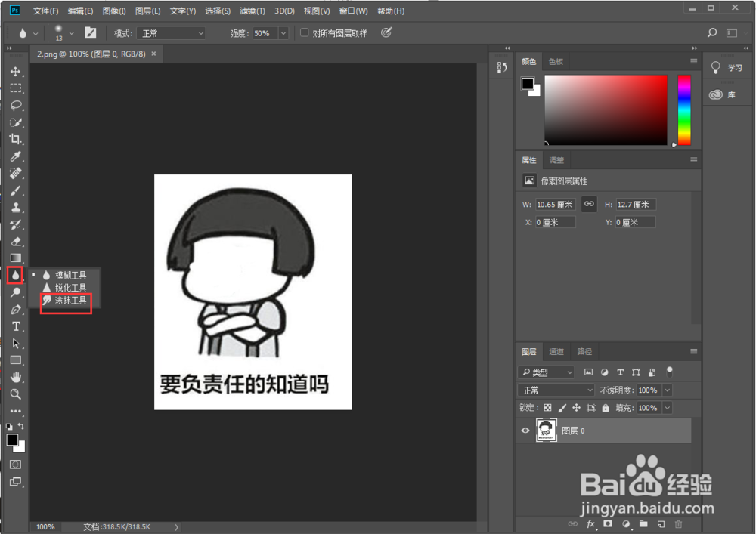
Task: Select the Eyedropper tool
Action: point(15,156)
